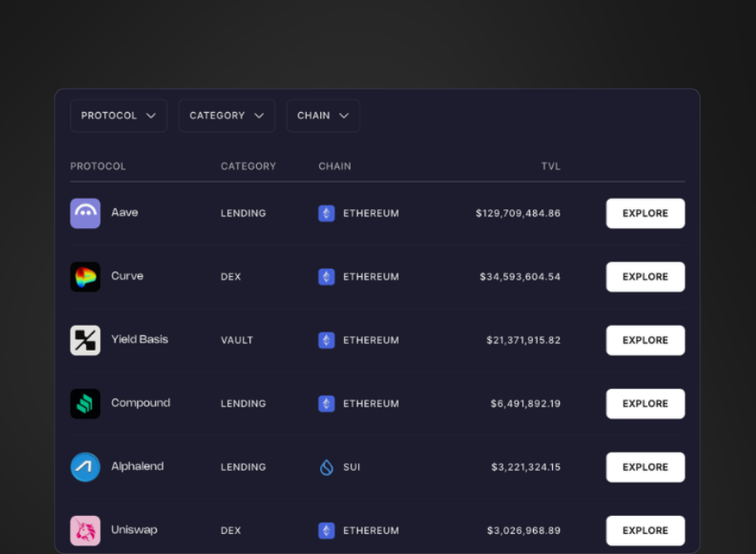Screen dimensions: 756x554
Task: Select the Aave protocol name
Action: 124,212
